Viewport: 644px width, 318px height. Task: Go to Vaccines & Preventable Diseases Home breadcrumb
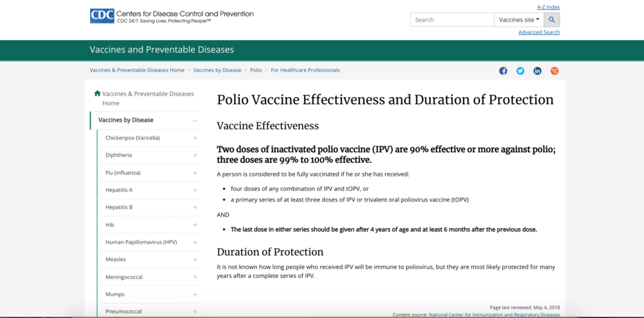pos(137,70)
